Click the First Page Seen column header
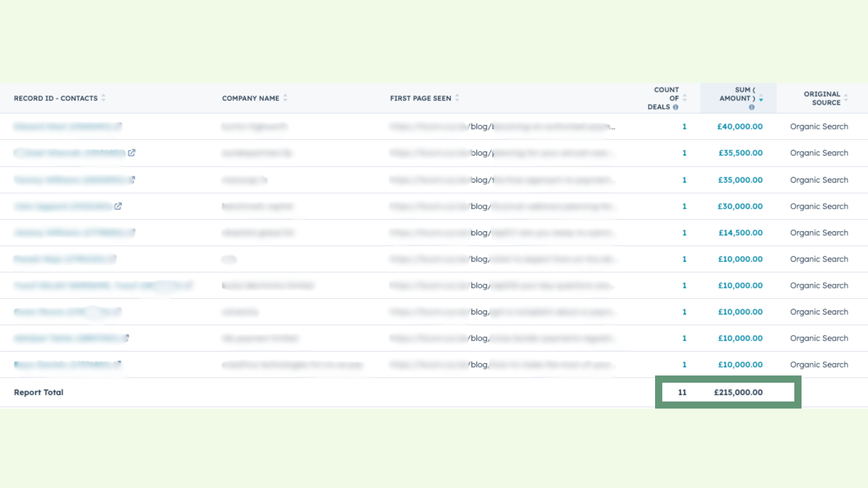The width and height of the screenshot is (868, 488). point(420,98)
